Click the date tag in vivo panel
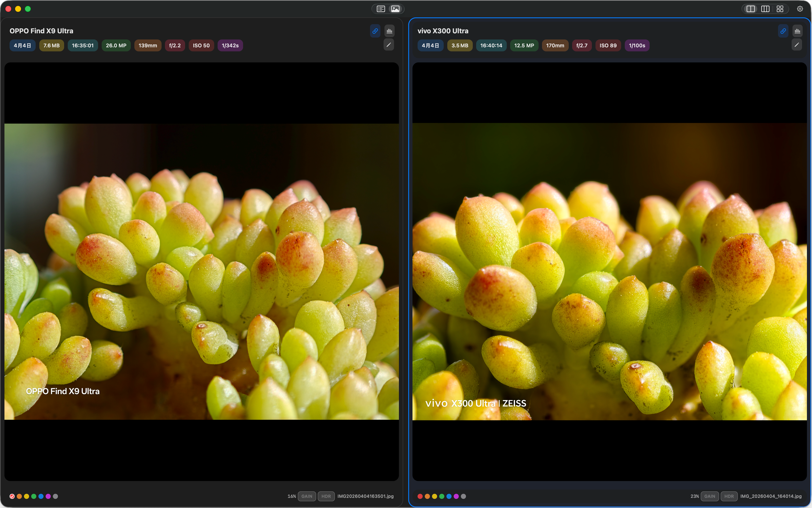This screenshot has height=508, width=812. (x=430, y=45)
